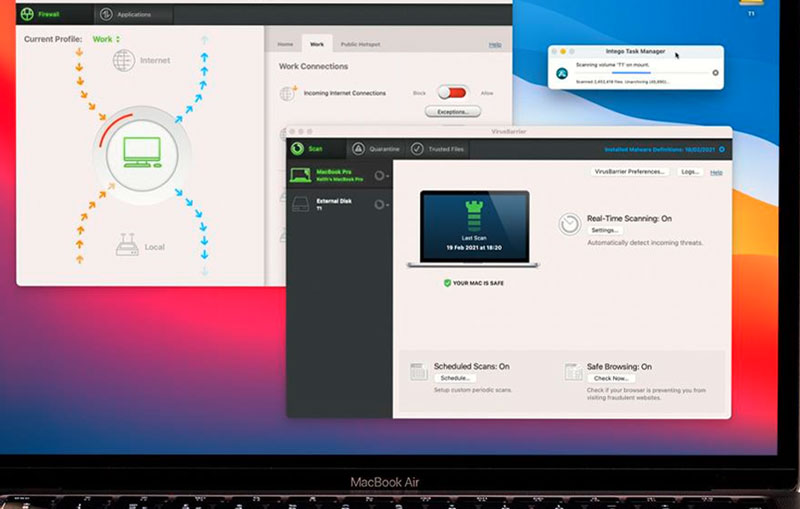This screenshot has height=509, width=800.
Task: Click the Exceptions... button
Action: [x=453, y=111]
